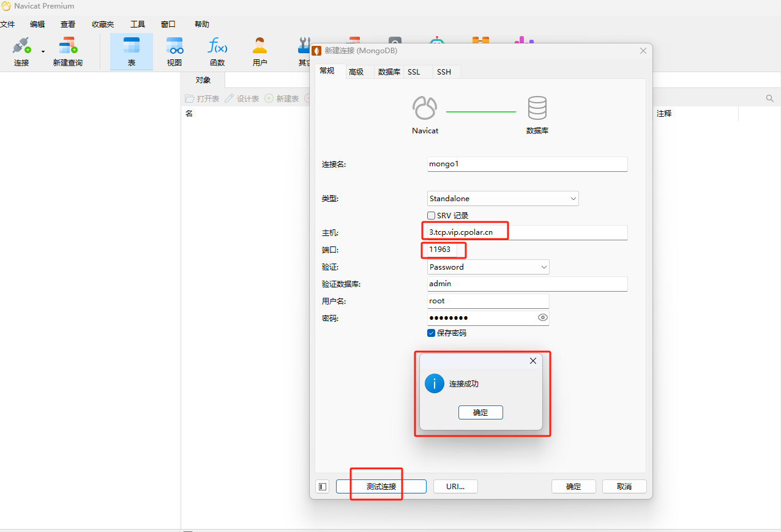The image size is (781, 532).
Task: Open the 收藏夹 favorites menu
Action: pos(103,24)
